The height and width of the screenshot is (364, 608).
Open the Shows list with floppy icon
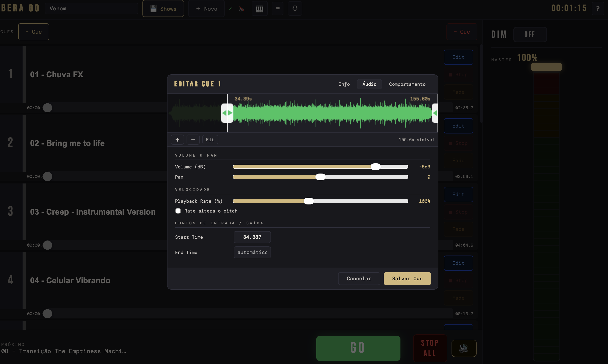163,9
